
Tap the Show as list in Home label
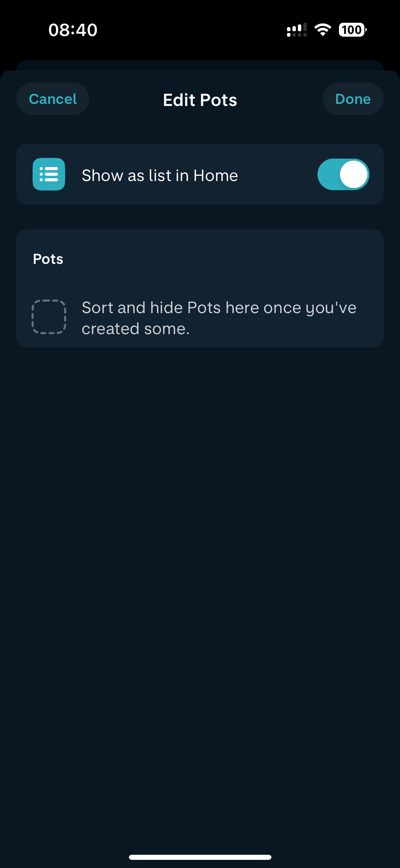coord(160,175)
